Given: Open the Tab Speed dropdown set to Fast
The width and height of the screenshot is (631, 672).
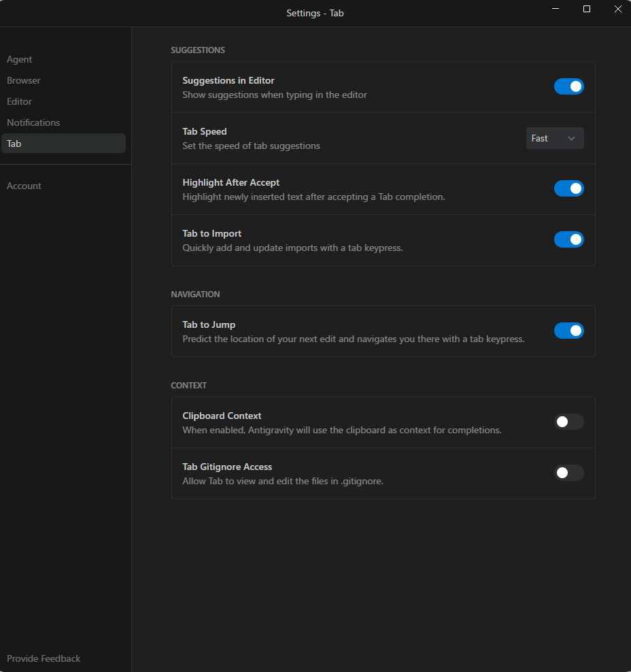Looking at the screenshot, I should pos(554,138).
